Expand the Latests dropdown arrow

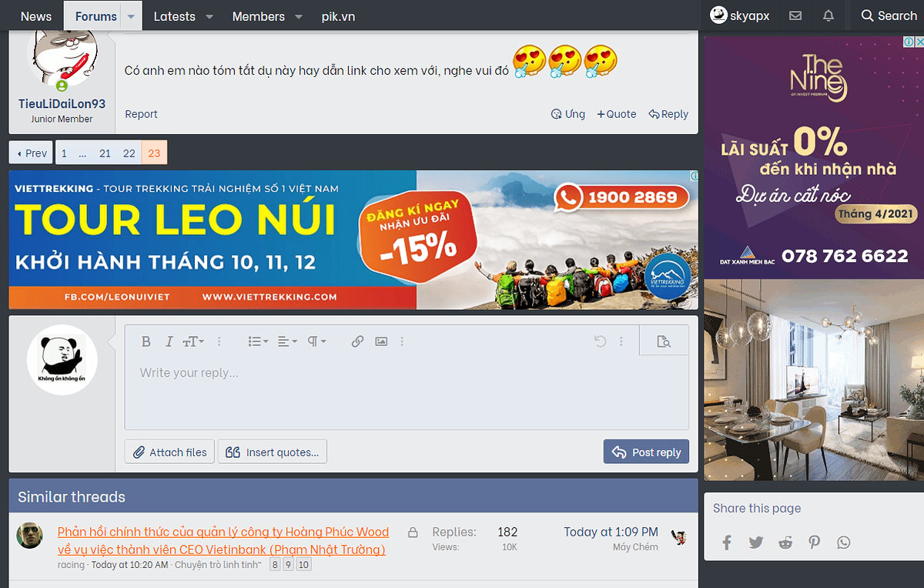209,16
